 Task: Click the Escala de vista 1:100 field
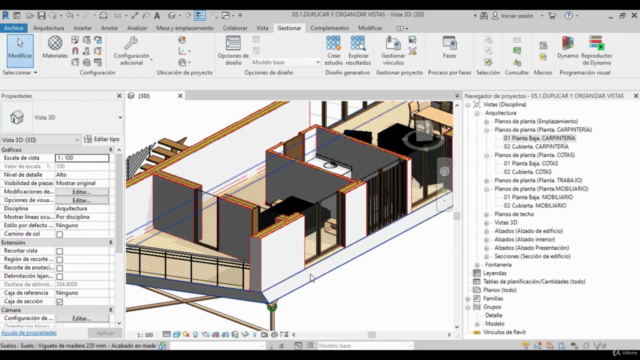[x=82, y=158]
